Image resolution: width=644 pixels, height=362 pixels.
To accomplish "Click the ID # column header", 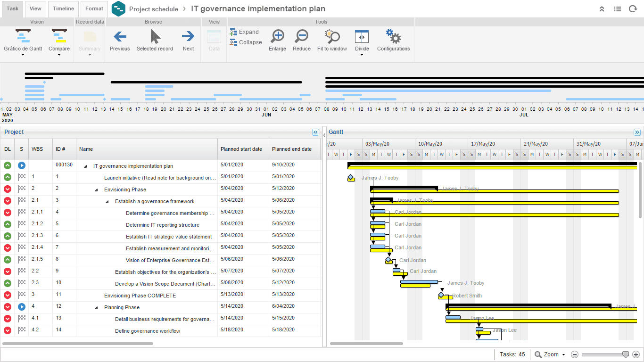I will 64,149.
